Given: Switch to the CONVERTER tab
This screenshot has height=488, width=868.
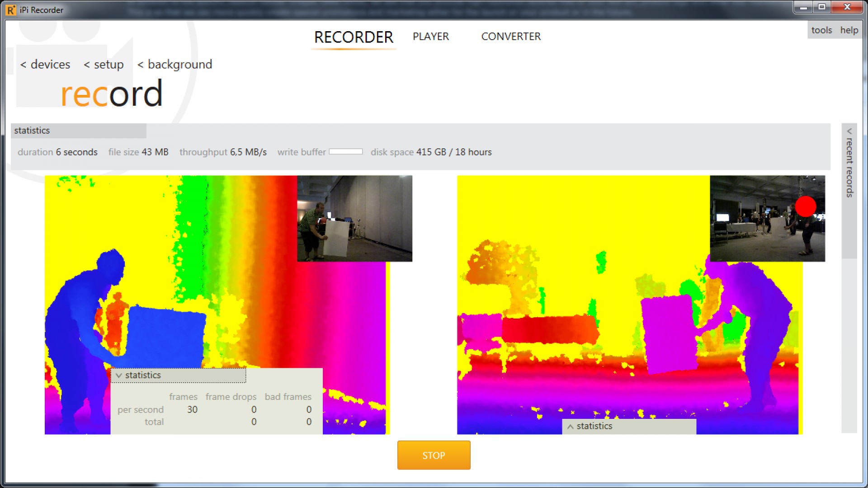Looking at the screenshot, I should pos(511,37).
